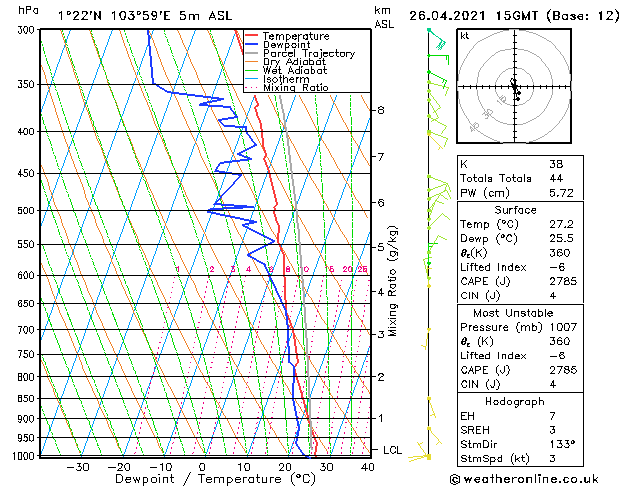This screenshot has height=486, width=629.
Task: Select the Dry Adiabat legend entry
Action: (285, 62)
